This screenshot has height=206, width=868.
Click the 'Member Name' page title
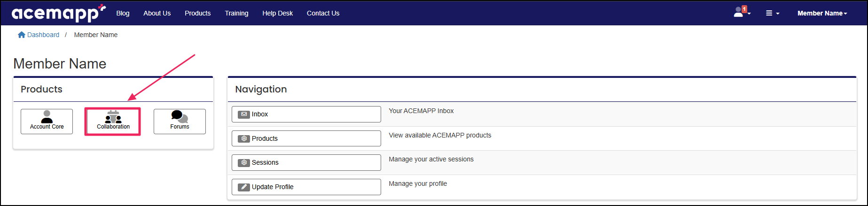click(x=60, y=63)
